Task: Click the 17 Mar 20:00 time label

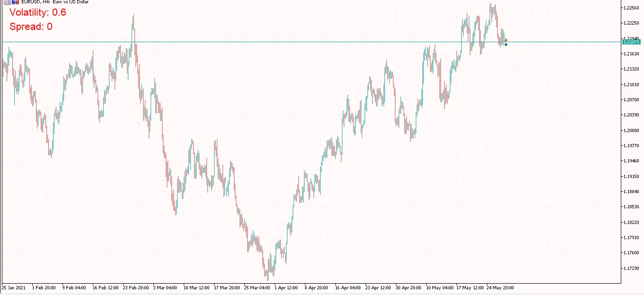Action: [227, 287]
